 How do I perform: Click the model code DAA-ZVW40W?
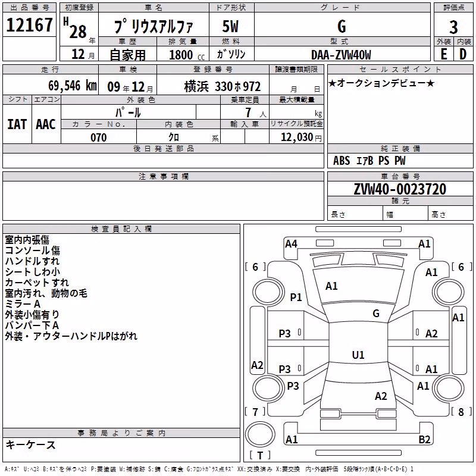[x=341, y=55]
